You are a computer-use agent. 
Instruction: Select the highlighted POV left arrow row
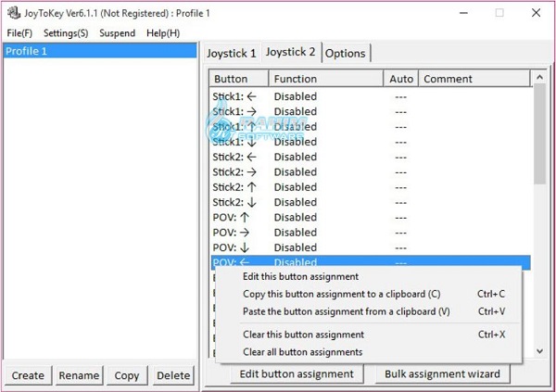(371, 262)
